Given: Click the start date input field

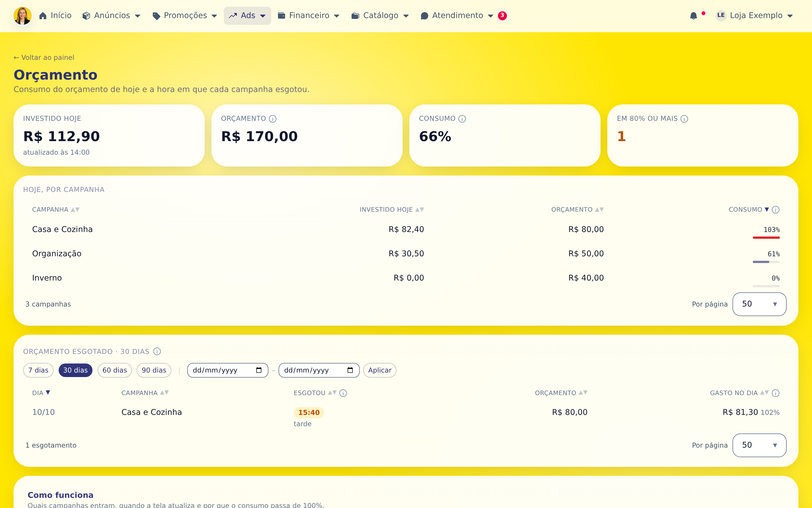Looking at the screenshot, I should pos(228,370).
